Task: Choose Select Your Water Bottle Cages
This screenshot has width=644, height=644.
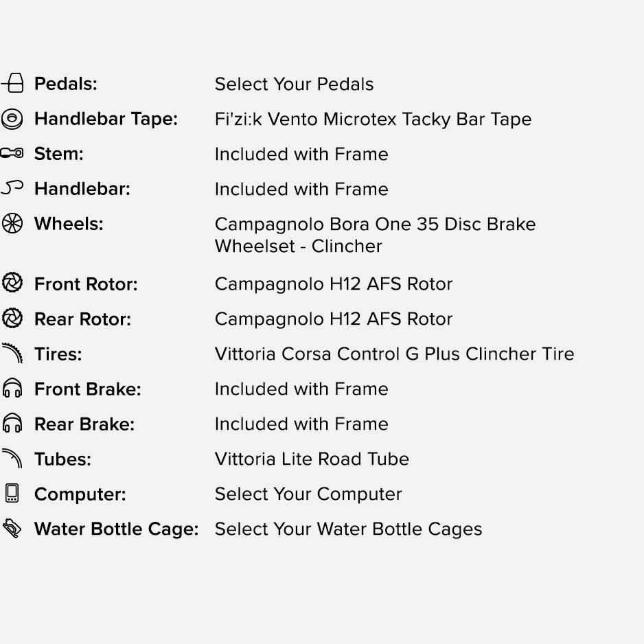Action: pyautogui.click(x=348, y=529)
